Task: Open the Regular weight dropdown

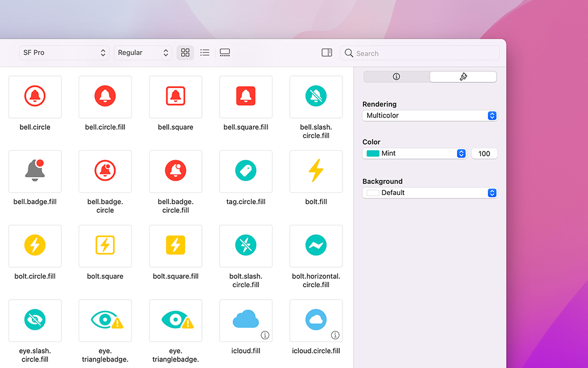Action: point(143,52)
